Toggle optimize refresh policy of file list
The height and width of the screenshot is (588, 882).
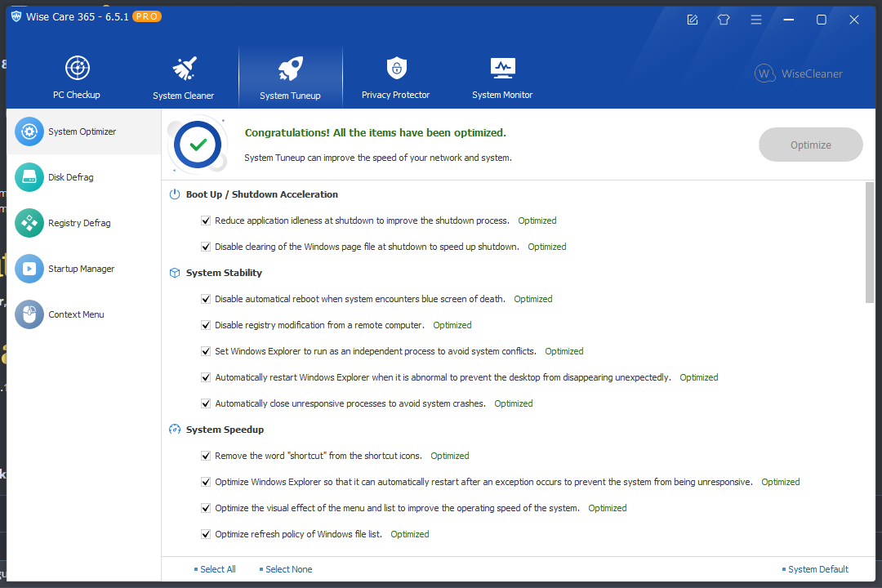click(206, 534)
